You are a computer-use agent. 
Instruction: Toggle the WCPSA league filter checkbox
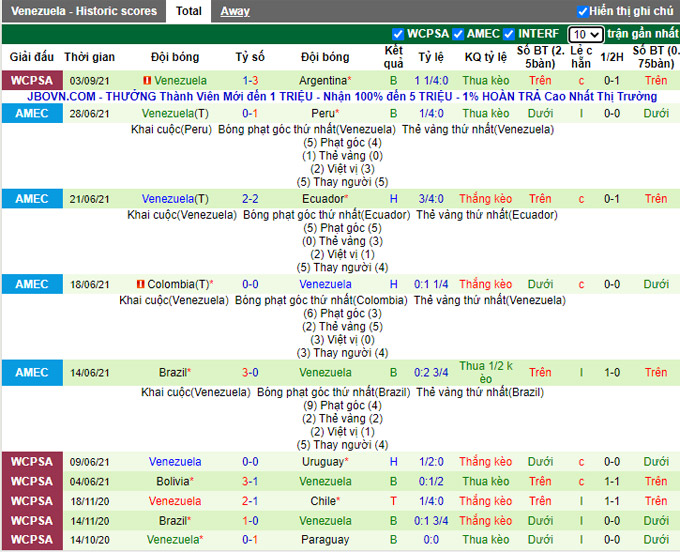(399, 34)
